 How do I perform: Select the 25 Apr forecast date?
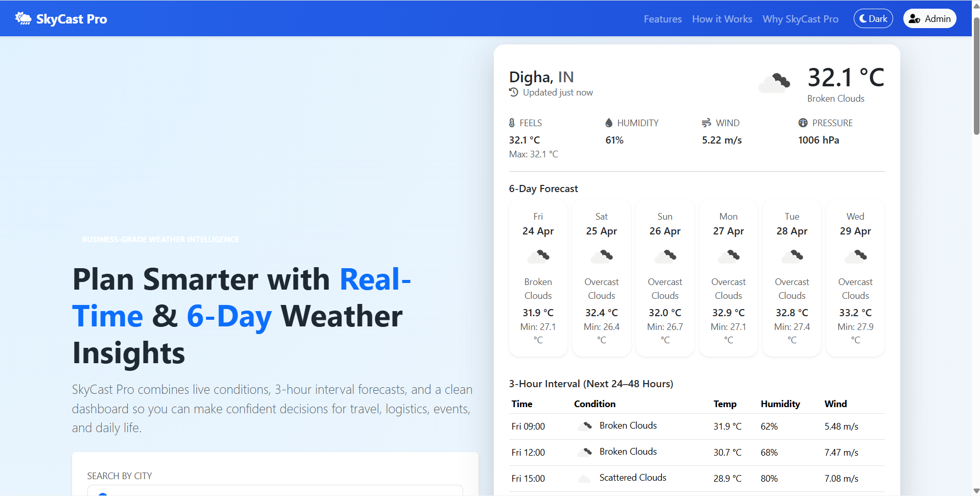pyautogui.click(x=602, y=231)
